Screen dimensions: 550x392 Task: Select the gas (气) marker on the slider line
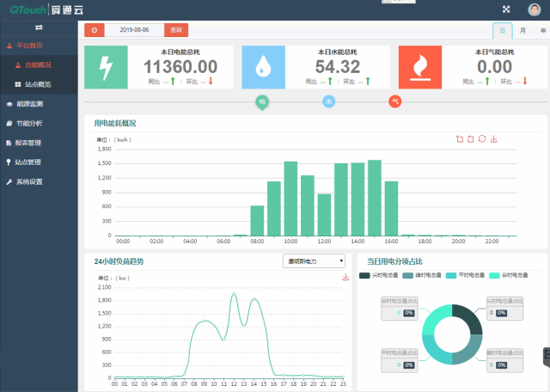[x=394, y=101]
